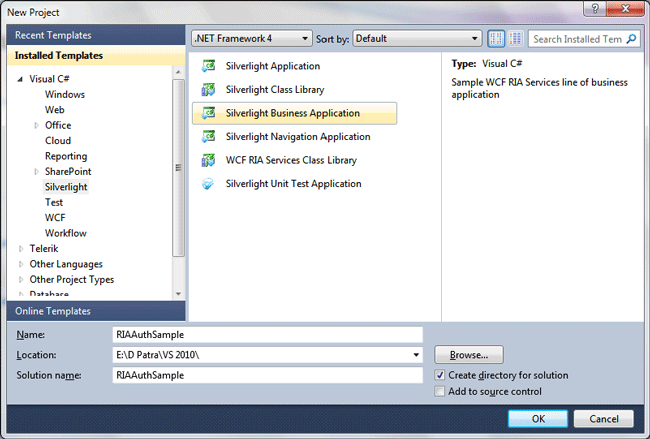Select the Cloud category
The image size is (650, 439).
click(x=58, y=141)
